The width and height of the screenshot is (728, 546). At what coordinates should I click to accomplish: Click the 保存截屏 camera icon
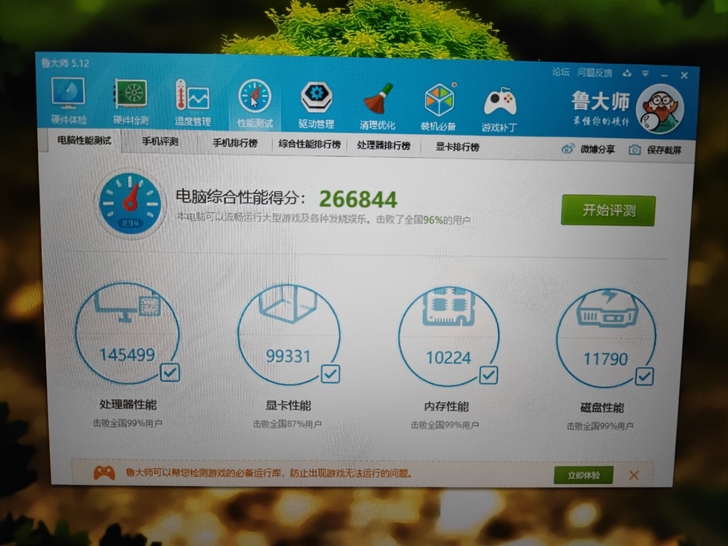[x=635, y=150]
